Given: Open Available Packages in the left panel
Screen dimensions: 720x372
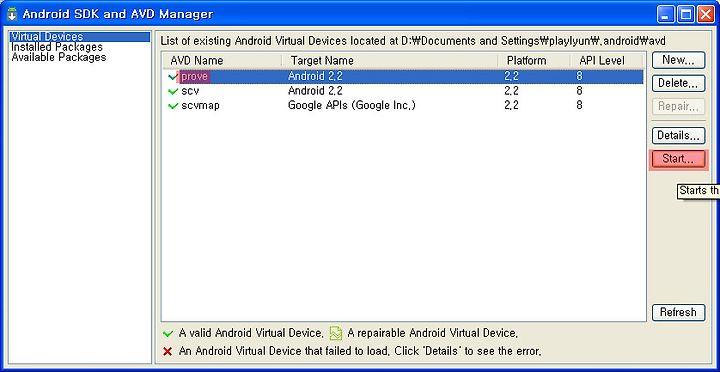Looking at the screenshot, I should [59, 57].
